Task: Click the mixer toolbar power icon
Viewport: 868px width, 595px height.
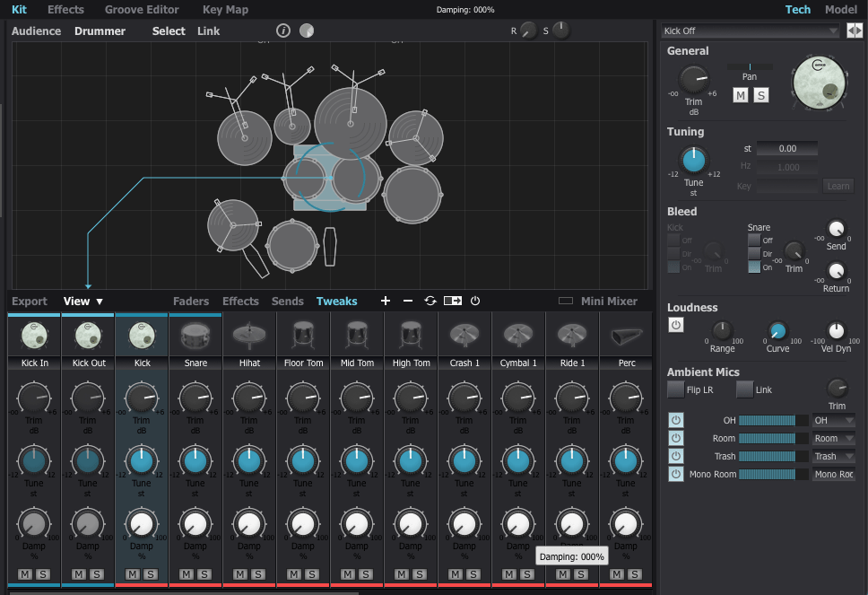Action: pyautogui.click(x=475, y=302)
